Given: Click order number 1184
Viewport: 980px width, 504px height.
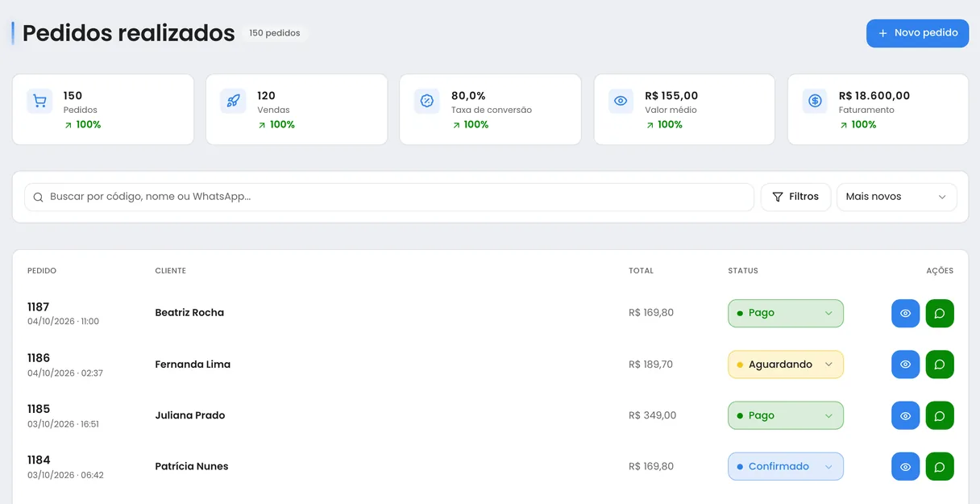Looking at the screenshot, I should (x=39, y=460).
